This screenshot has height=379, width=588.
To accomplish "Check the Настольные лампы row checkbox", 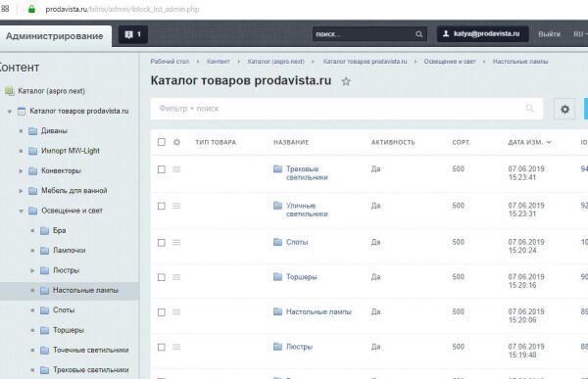I will [162, 311].
